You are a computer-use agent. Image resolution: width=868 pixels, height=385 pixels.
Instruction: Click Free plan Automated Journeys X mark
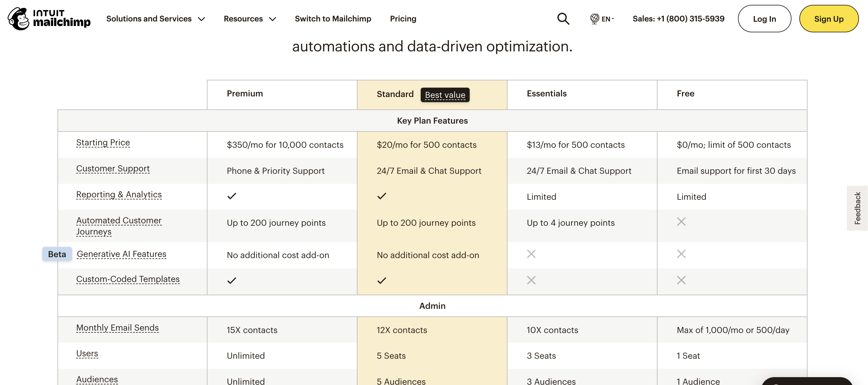click(x=681, y=222)
